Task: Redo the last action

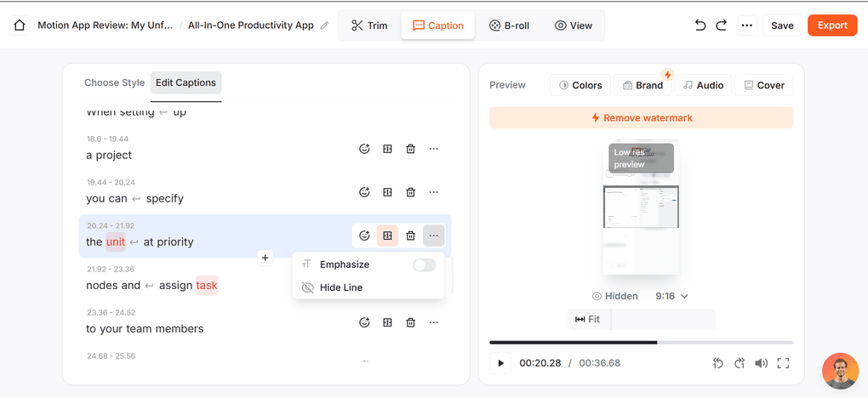Action: tap(722, 26)
